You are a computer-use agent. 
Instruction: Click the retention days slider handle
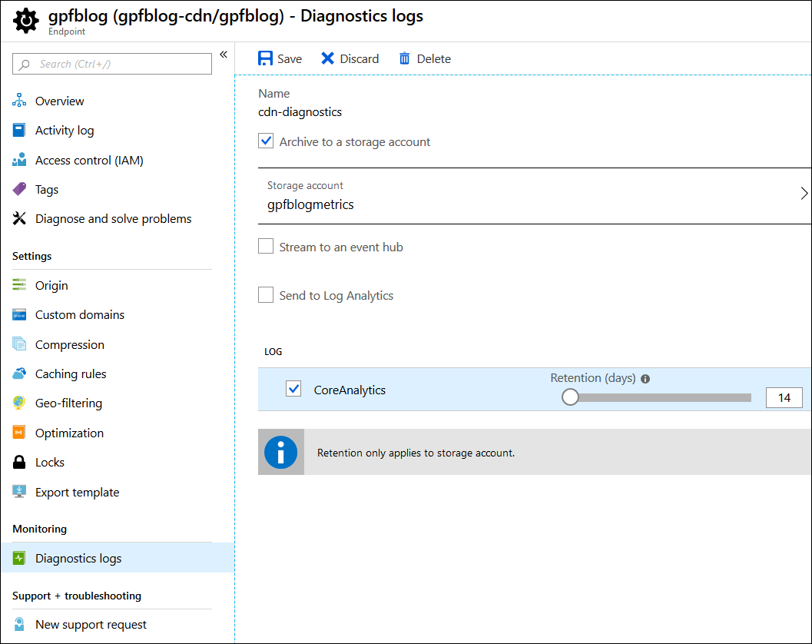point(570,397)
